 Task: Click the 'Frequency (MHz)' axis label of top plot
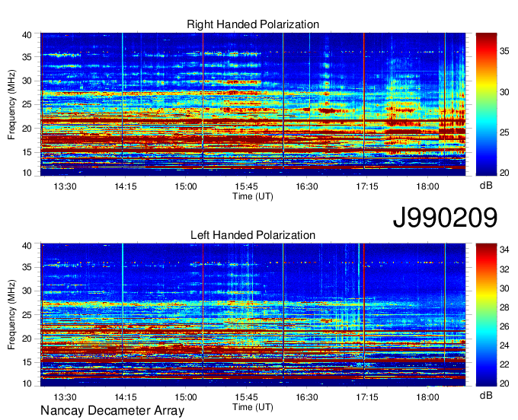pyautogui.click(x=11, y=104)
